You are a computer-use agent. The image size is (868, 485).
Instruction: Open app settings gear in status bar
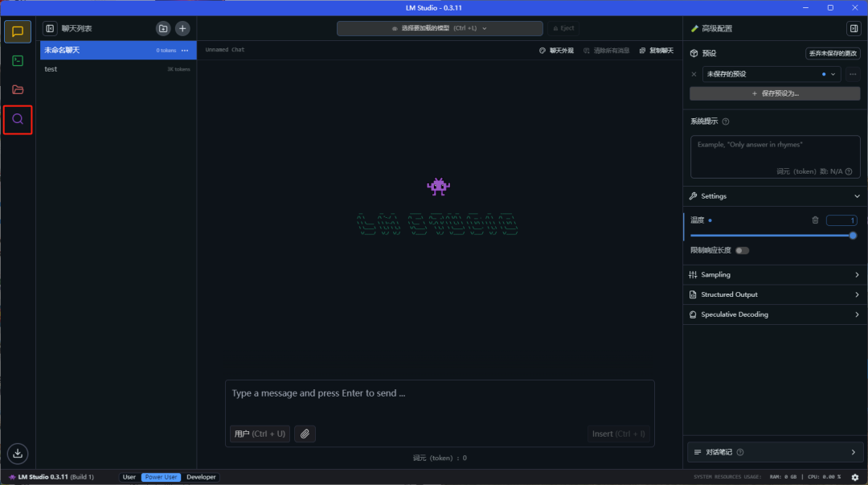tap(854, 477)
